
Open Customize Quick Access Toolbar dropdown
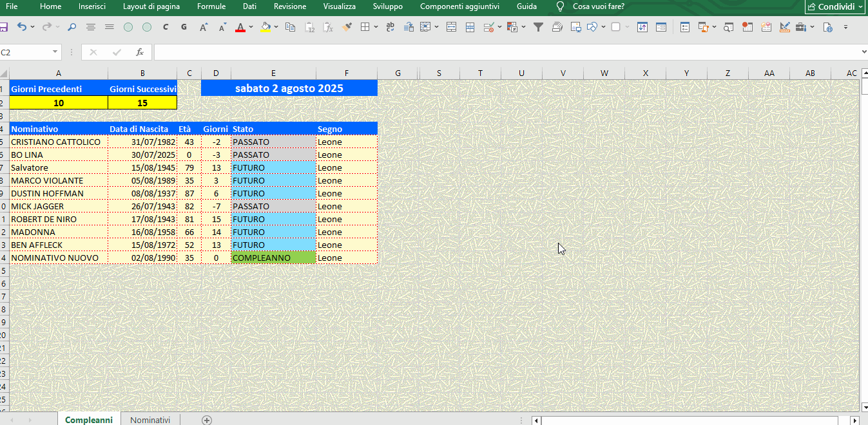click(x=845, y=27)
